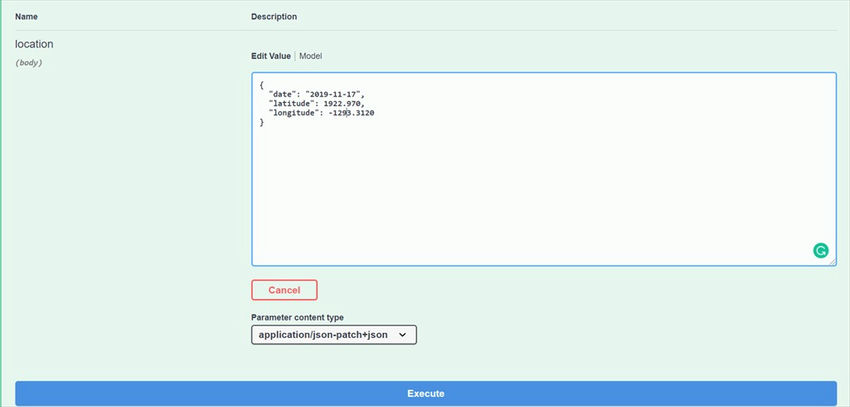
Task: Switch to the Model tab
Action: 311,56
